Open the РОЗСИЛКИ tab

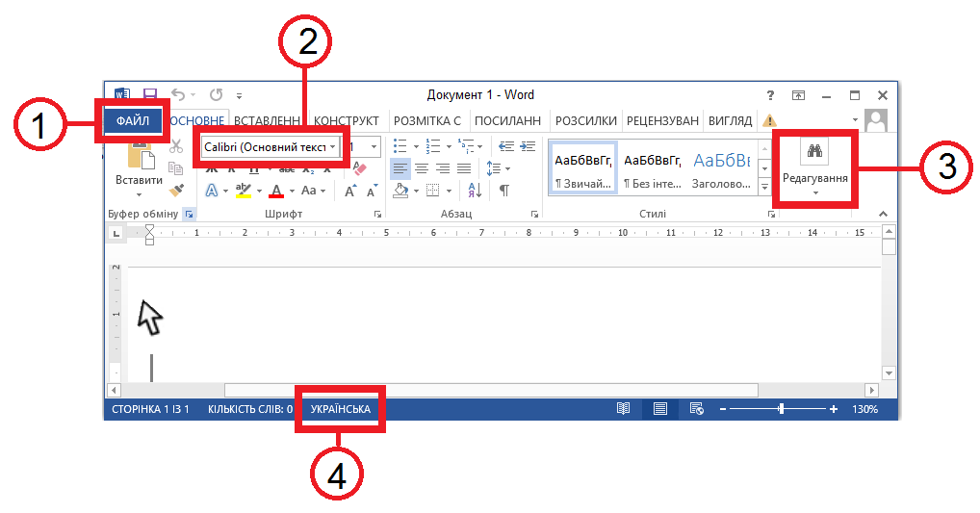pos(585,120)
